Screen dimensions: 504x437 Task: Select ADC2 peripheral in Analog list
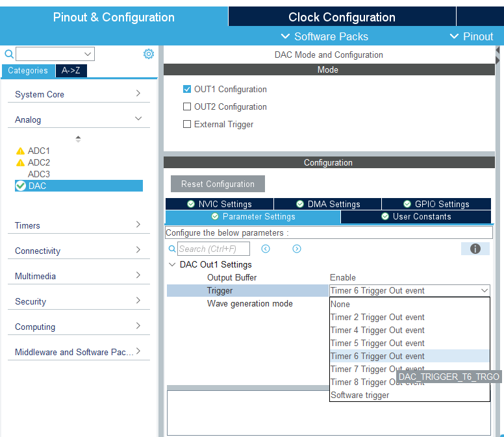click(38, 162)
